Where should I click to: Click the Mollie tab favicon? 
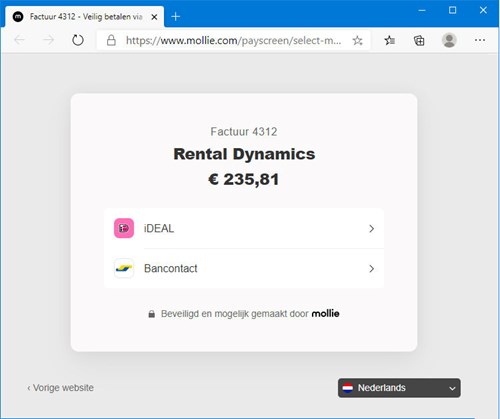18,17
